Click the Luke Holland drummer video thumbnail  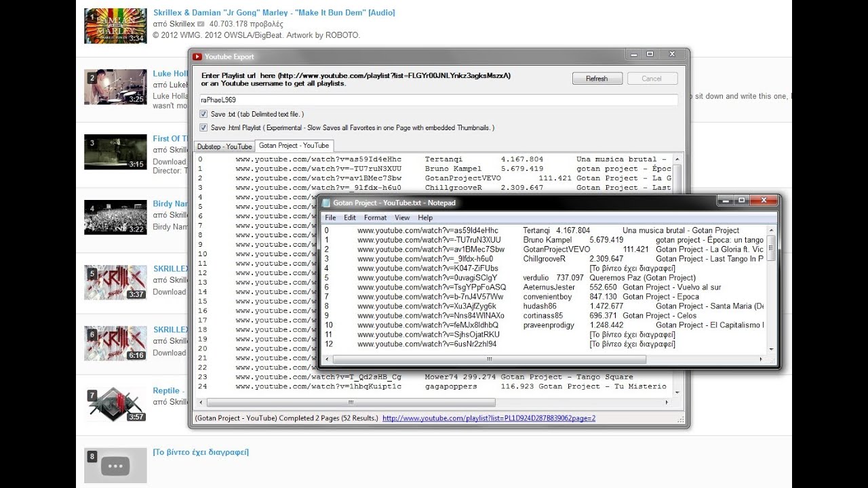[115, 86]
